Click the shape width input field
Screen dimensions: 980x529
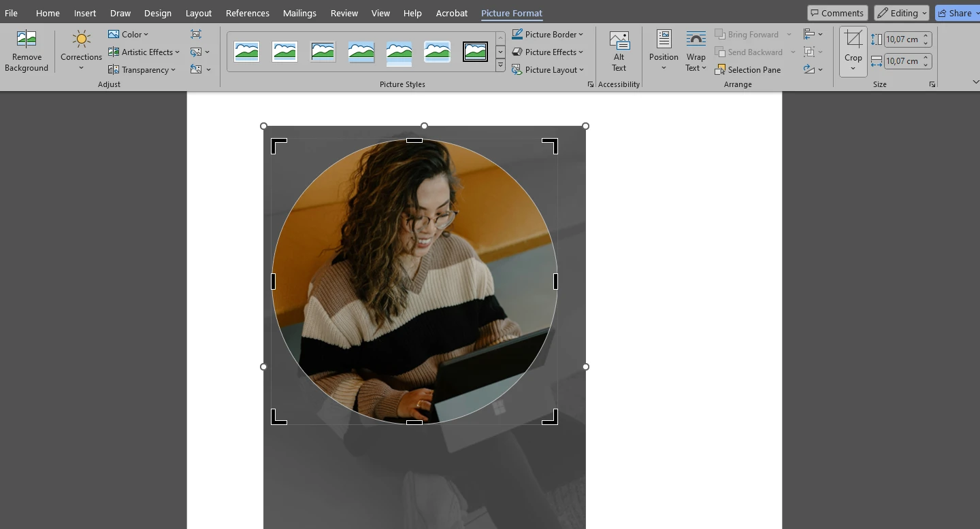pyautogui.click(x=902, y=61)
